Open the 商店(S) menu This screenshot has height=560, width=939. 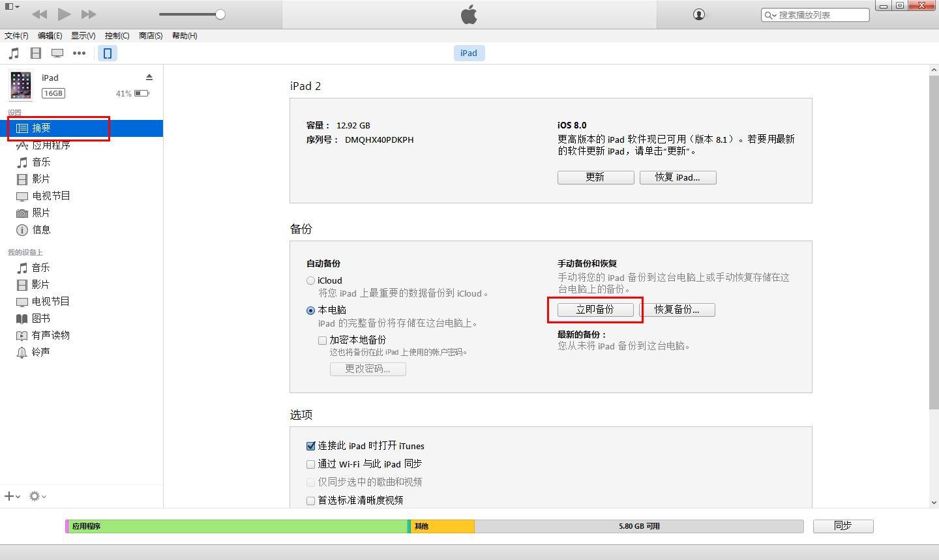click(150, 36)
